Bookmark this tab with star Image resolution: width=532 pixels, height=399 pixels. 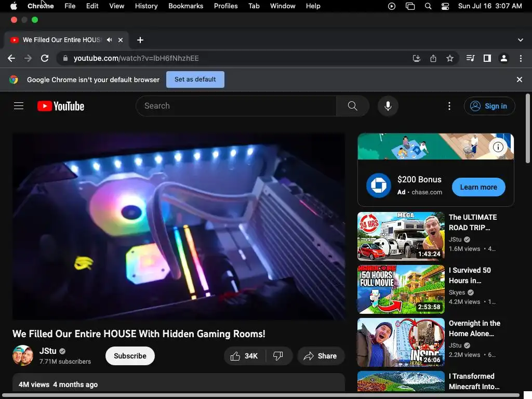450,58
